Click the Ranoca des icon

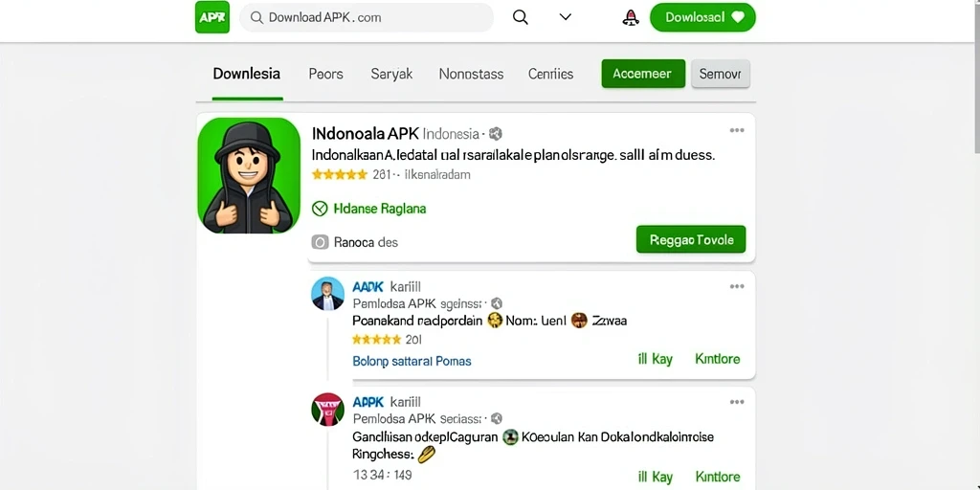coord(320,242)
